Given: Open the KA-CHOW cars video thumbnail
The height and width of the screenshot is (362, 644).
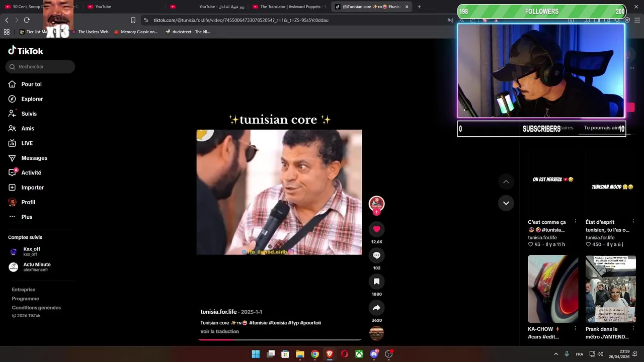Looking at the screenshot, I should (x=553, y=289).
